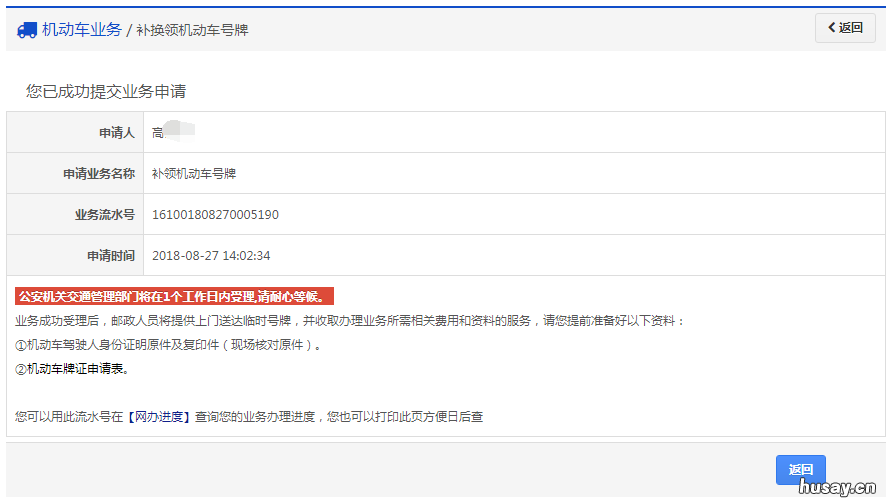Select the timestamp 2018-08-27 14:02:34
Image resolution: width=891 pixels, height=504 pixels.
coord(211,255)
